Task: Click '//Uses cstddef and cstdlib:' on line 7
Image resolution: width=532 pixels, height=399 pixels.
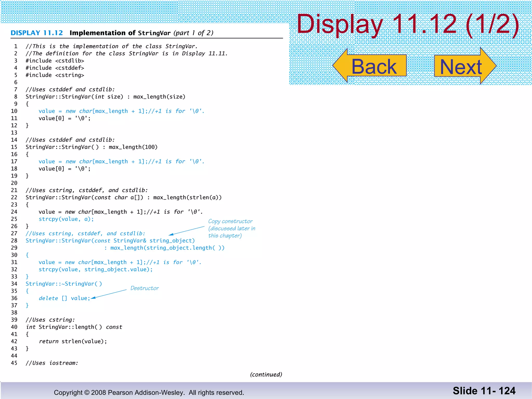Action: (70, 90)
